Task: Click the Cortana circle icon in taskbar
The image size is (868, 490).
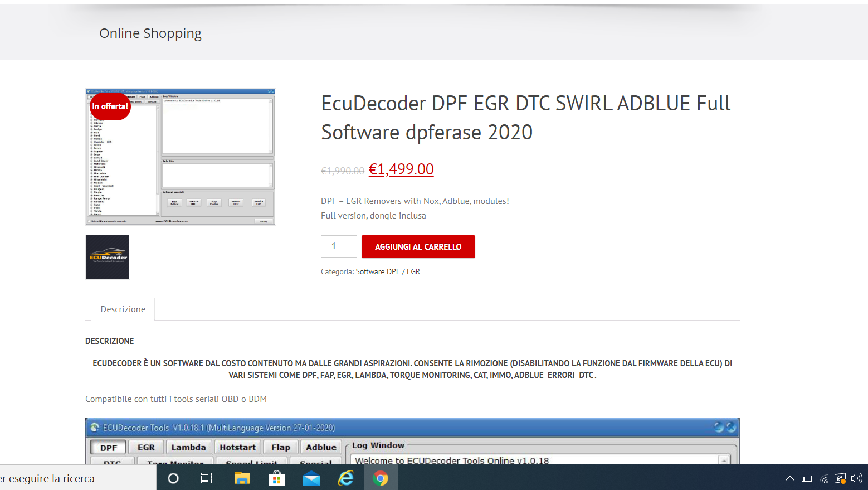Action: click(173, 478)
